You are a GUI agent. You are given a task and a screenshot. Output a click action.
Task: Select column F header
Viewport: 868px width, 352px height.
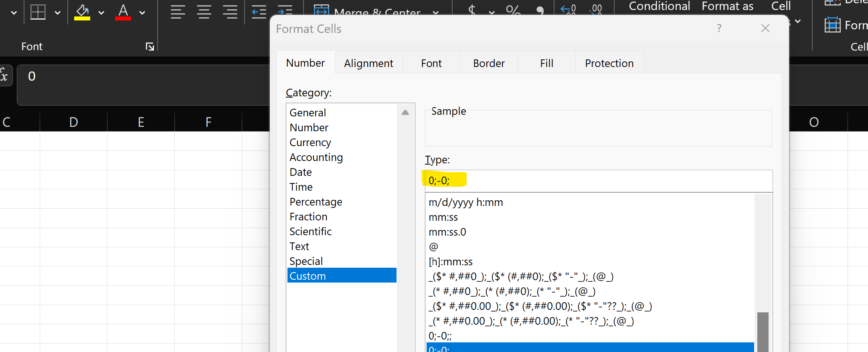(208, 122)
